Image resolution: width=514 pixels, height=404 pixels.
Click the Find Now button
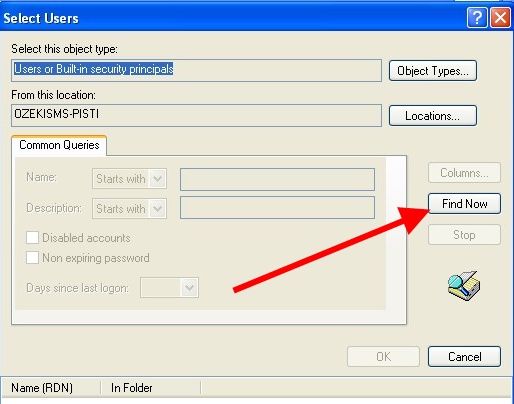464,203
